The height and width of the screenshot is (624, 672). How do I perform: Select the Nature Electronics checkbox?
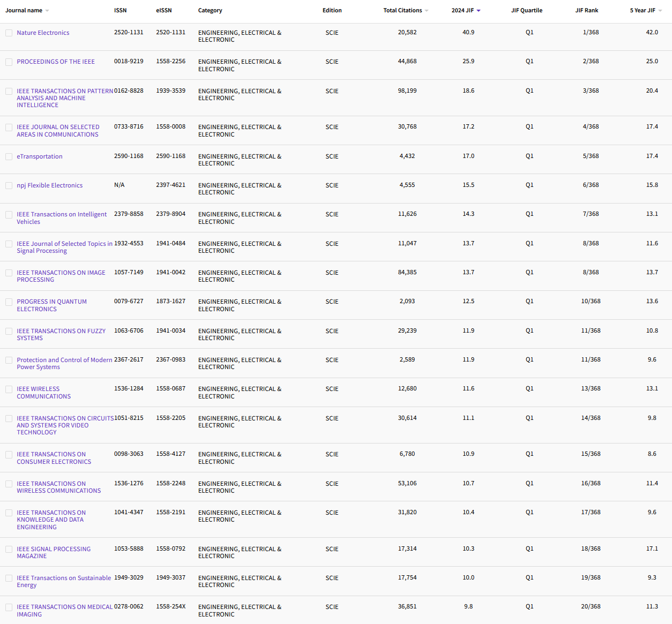(x=9, y=33)
